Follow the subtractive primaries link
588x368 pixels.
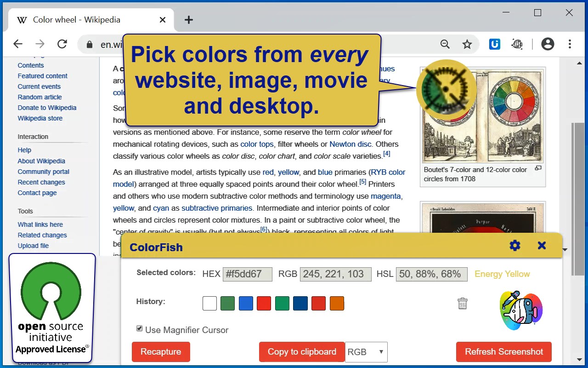217,208
